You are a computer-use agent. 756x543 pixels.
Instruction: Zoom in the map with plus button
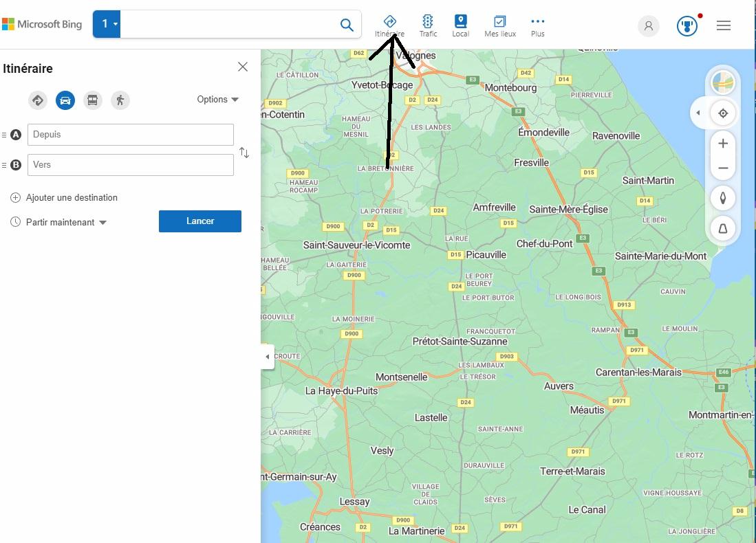pyautogui.click(x=723, y=144)
